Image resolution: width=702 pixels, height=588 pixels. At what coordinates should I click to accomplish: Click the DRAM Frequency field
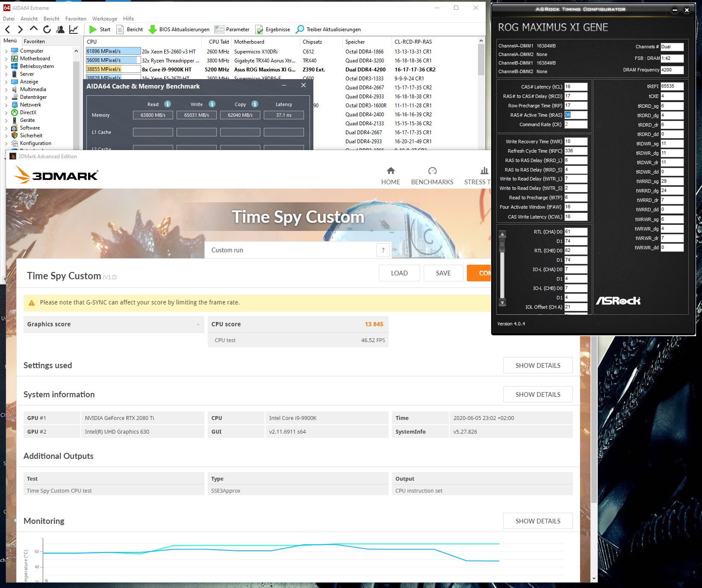[672, 70]
